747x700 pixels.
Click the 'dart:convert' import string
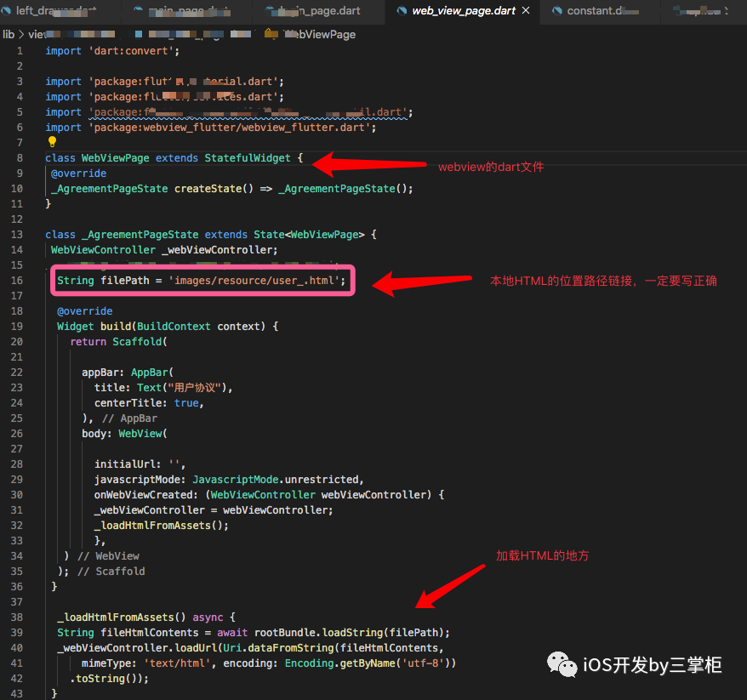point(131,51)
